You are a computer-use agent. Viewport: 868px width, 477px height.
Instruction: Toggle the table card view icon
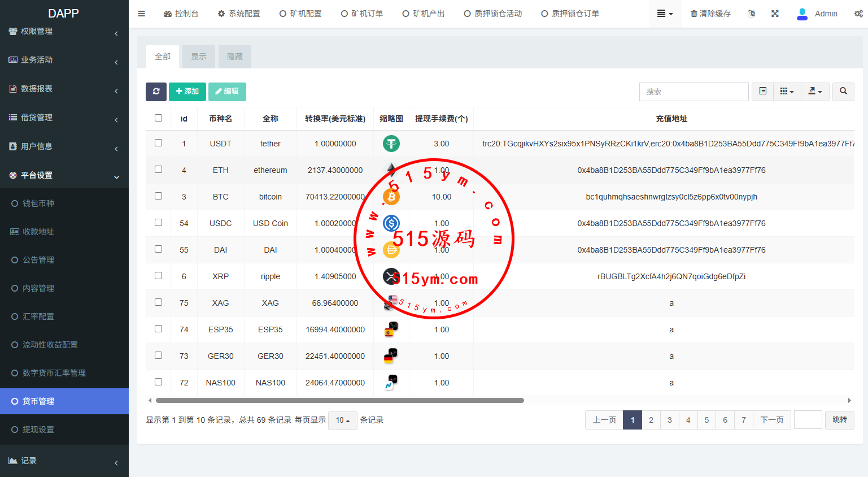(762, 92)
